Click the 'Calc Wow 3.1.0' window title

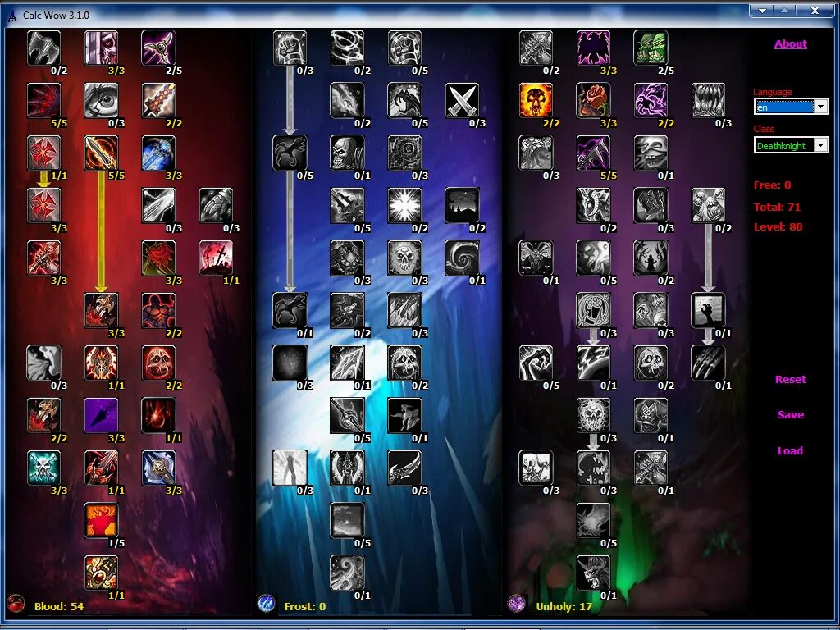(x=56, y=16)
